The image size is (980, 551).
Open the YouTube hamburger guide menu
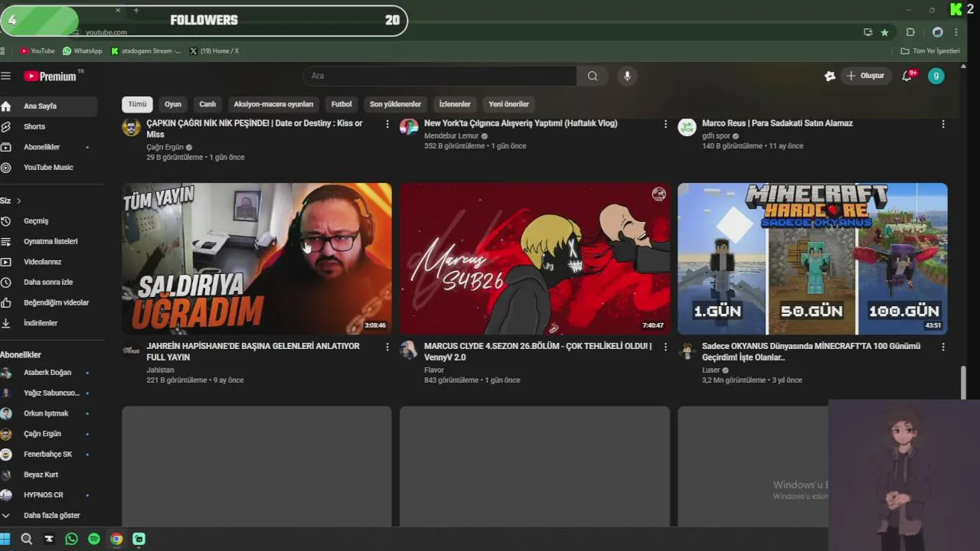[6, 76]
